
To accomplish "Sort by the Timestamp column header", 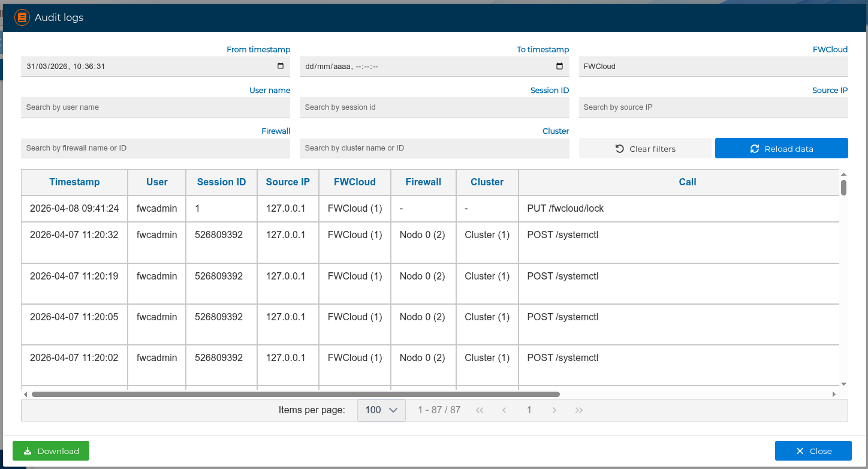I will (74, 182).
